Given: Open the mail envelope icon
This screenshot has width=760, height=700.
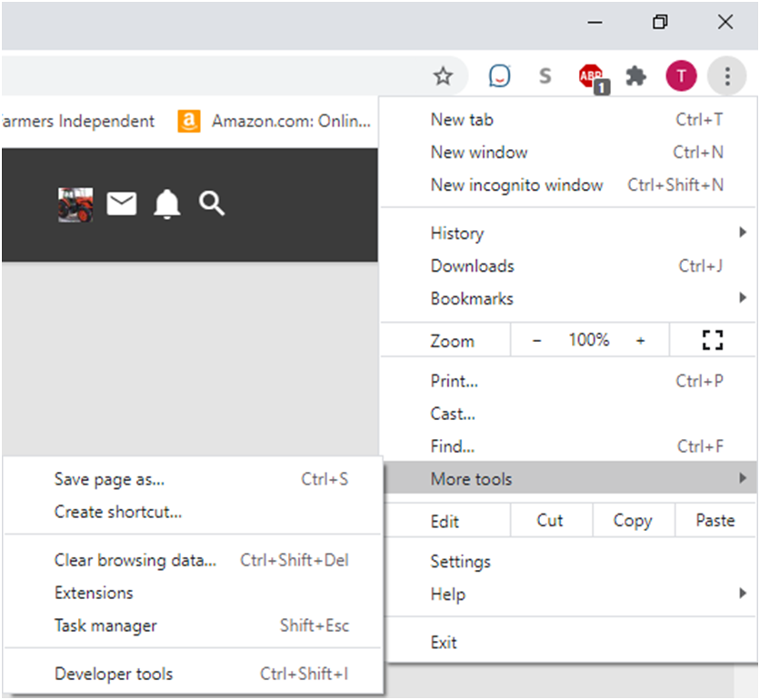Looking at the screenshot, I should click(122, 205).
